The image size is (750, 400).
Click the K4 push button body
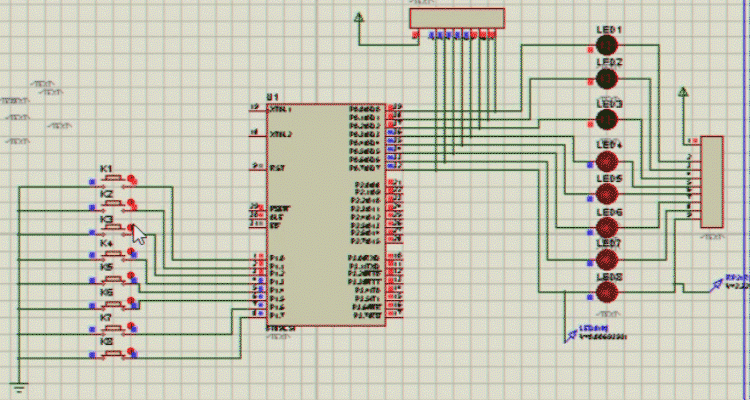click(x=113, y=255)
